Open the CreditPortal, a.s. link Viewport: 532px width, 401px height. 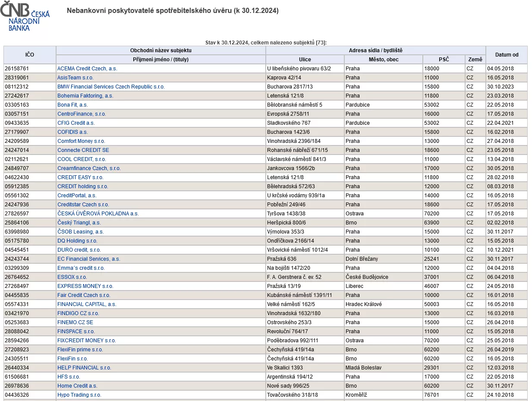click(77, 196)
